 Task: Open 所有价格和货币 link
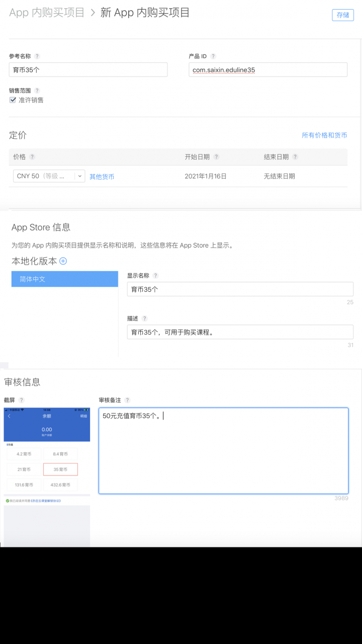coord(324,135)
